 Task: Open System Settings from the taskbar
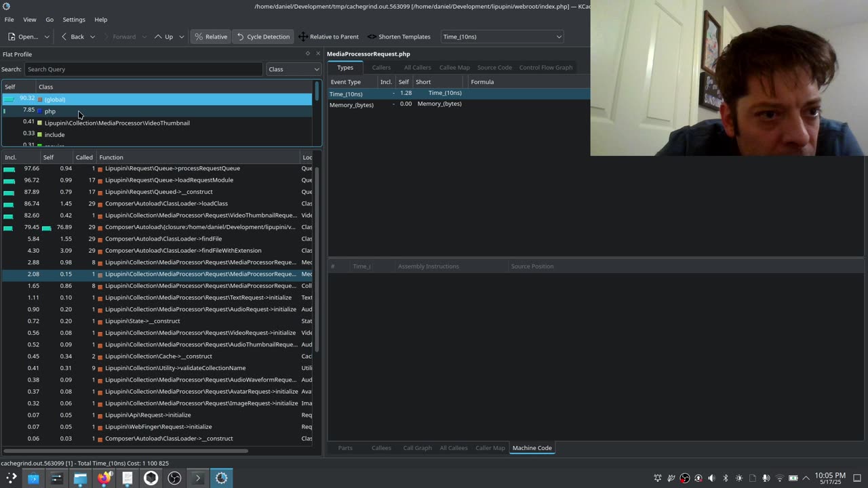[x=56, y=478]
